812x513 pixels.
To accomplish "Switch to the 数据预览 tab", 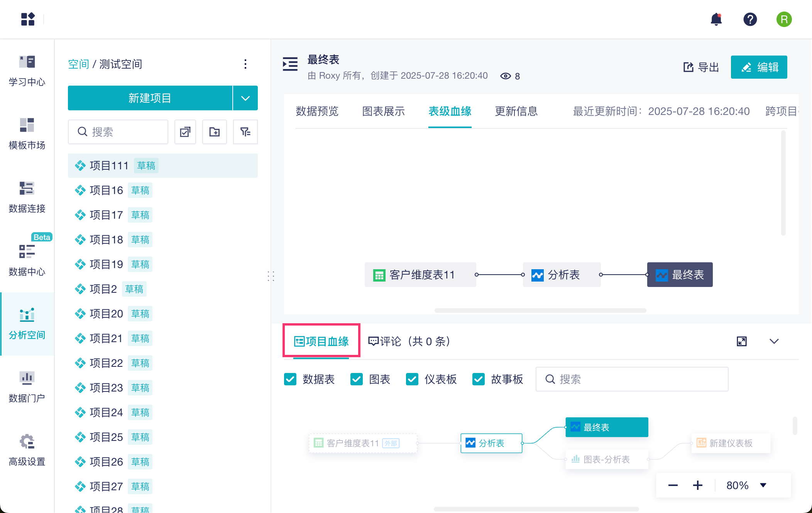I will (x=317, y=111).
